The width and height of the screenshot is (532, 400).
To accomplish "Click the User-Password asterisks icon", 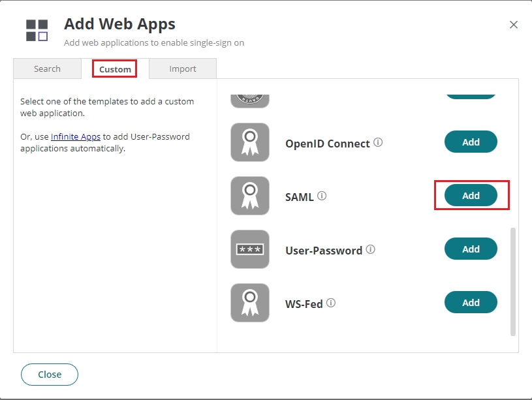I will [250, 249].
